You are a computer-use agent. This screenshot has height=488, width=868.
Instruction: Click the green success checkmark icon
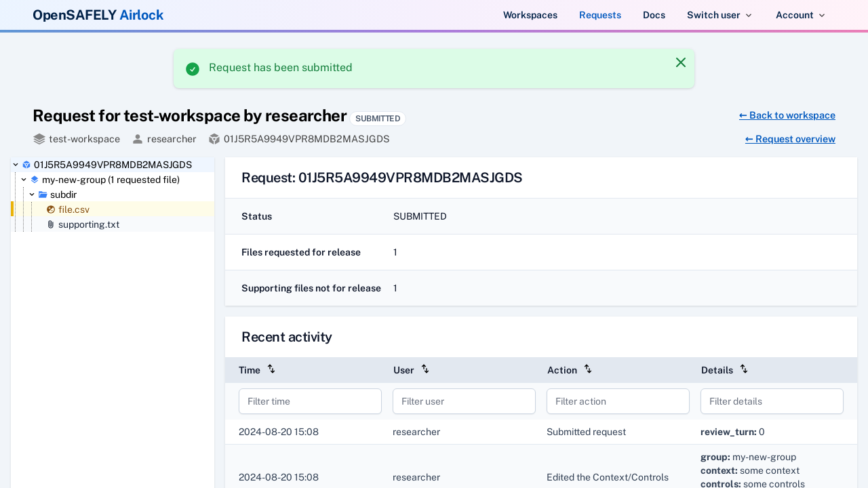click(193, 69)
